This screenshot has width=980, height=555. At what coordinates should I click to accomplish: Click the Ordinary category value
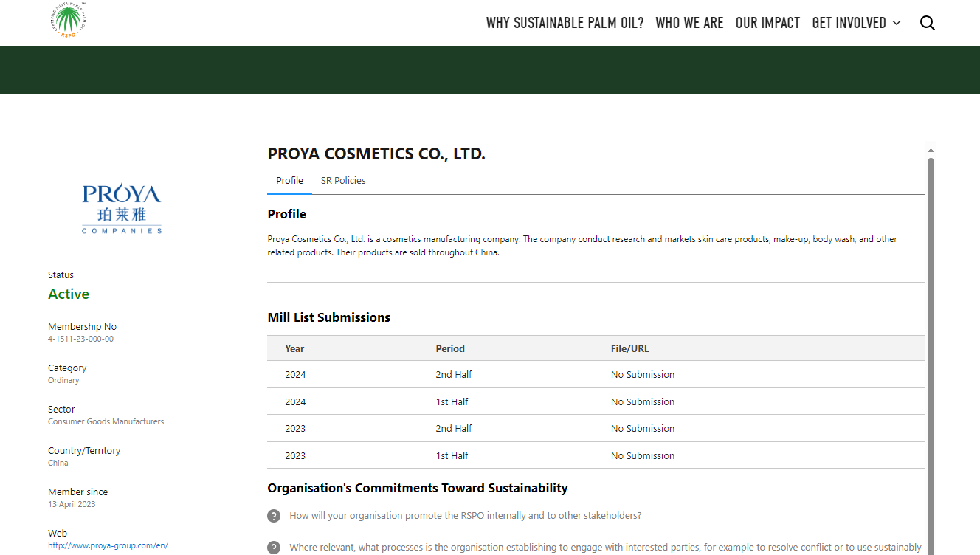pyautogui.click(x=63, y=381)
